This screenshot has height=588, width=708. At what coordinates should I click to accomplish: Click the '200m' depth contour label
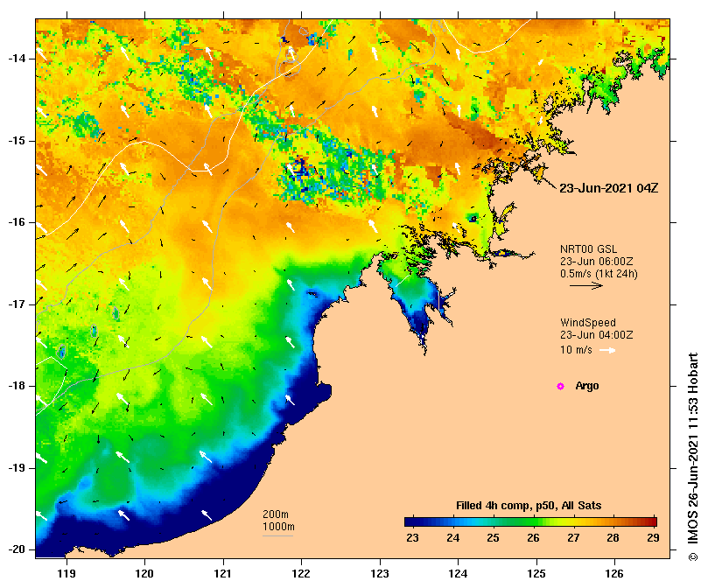click(x=276, y=514)
